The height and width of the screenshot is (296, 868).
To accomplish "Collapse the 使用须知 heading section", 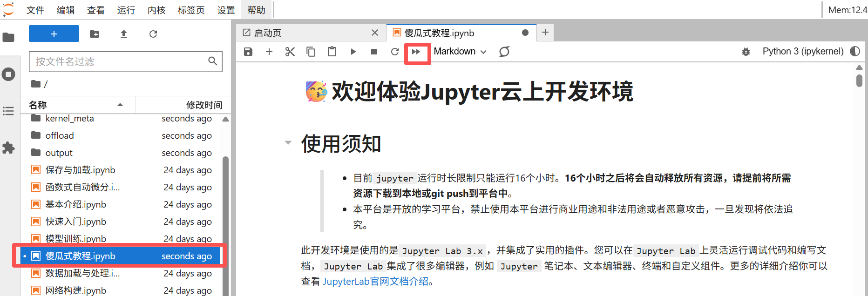I will (x=288, y=142).
